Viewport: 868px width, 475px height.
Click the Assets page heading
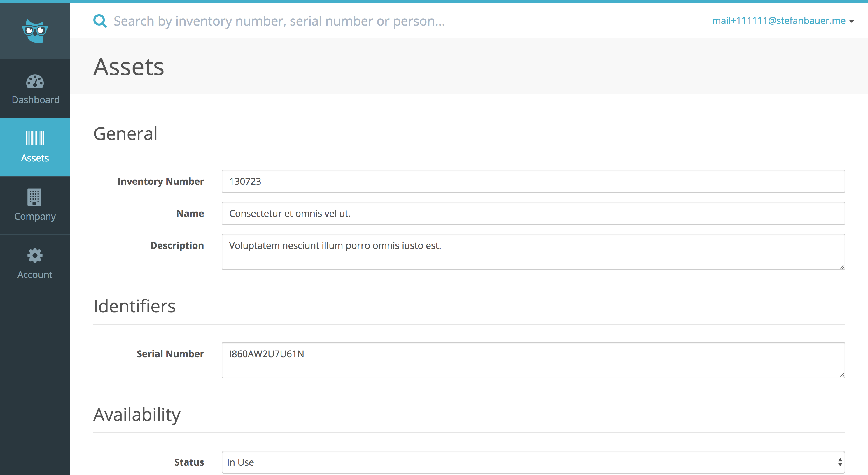(129, 67)
